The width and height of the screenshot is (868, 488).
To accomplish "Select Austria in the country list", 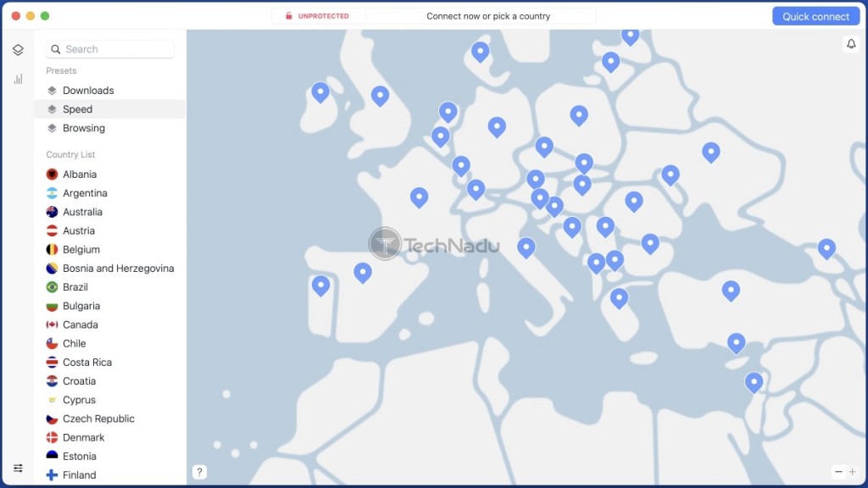I will 109,230.
